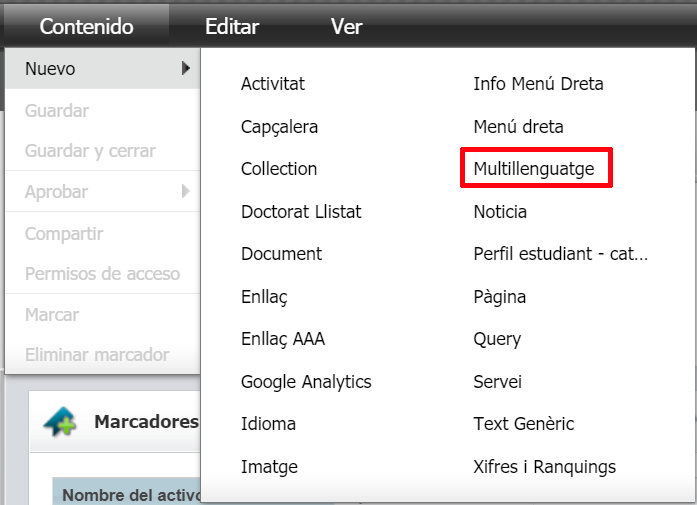Pick Doctorat Llistat from the list
Screen dimensions: 697x505
(301, 212)
